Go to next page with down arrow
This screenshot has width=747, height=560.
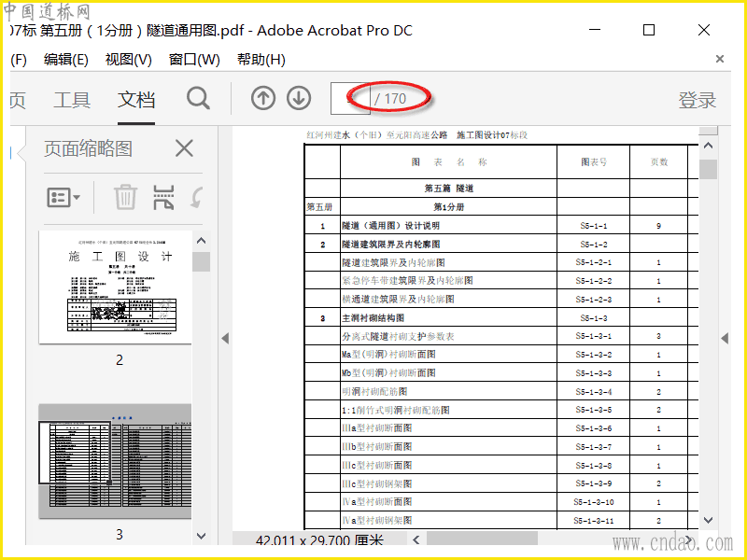[299, 99]
